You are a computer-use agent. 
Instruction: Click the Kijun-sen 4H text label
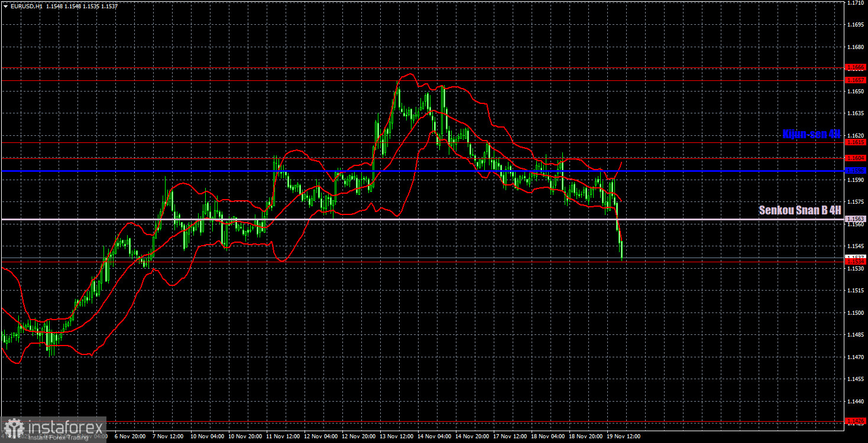(810, 135)
